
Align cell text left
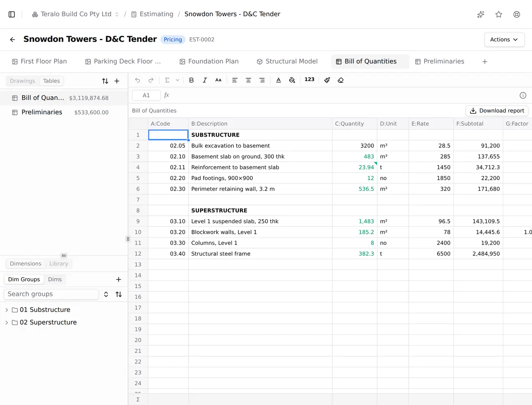[234, 80]
